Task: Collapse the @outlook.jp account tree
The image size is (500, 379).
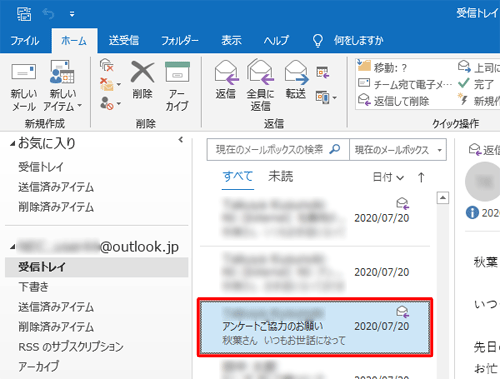Action: 12,247
